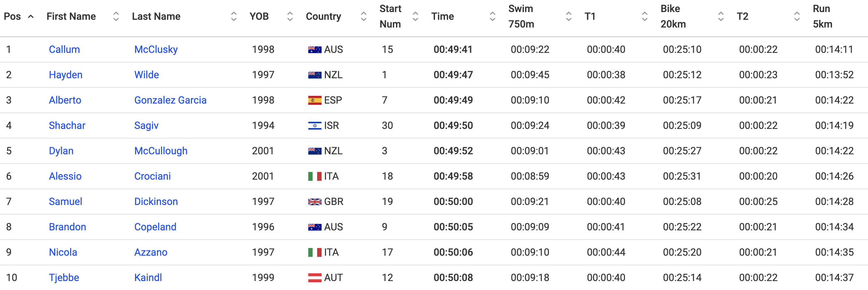Click T2 column sort arrows
The height and width of the screenshot is (290, 868).
[x=797, y=16]
